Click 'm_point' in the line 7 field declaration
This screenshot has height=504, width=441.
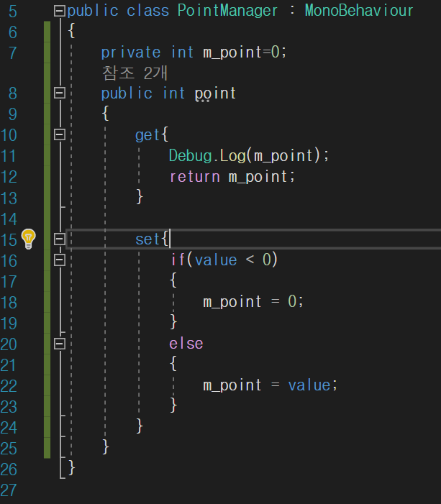click(232, 52)
